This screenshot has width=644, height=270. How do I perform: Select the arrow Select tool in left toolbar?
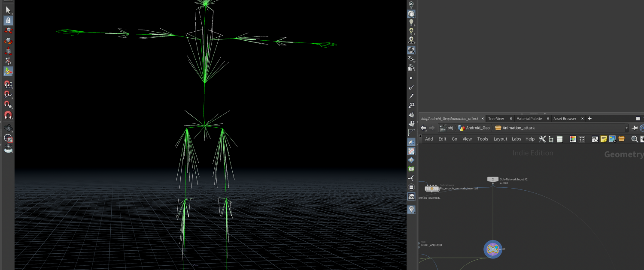8,10
